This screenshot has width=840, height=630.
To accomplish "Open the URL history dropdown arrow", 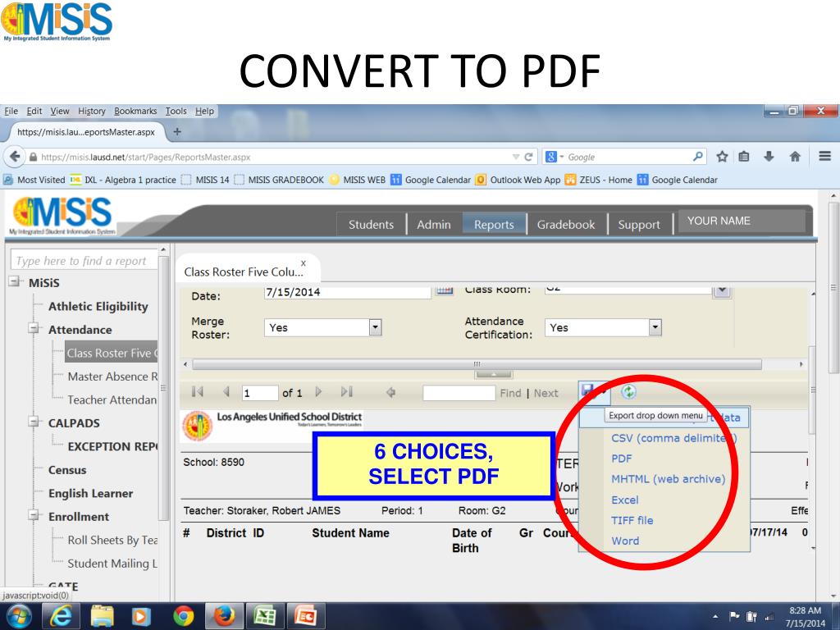I will pos(516,157).
